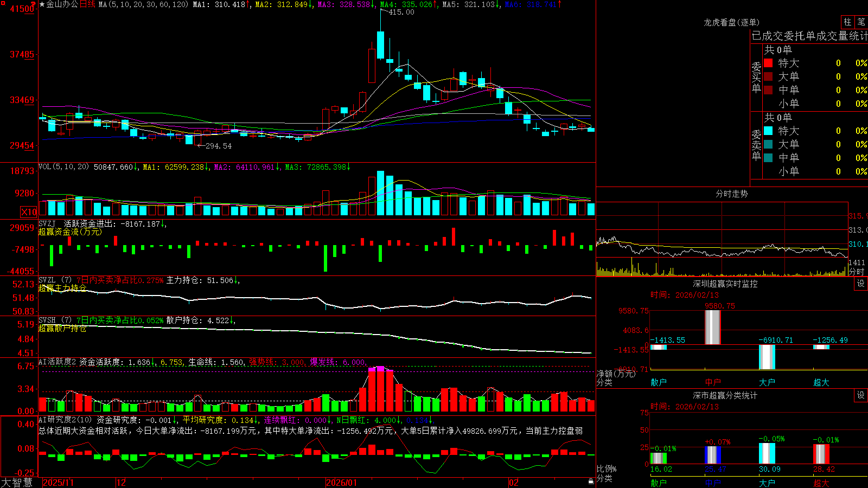Click the 深市超赢分类统计 panel title
Screen dimensions: 868x488
[x=725, y=395]
